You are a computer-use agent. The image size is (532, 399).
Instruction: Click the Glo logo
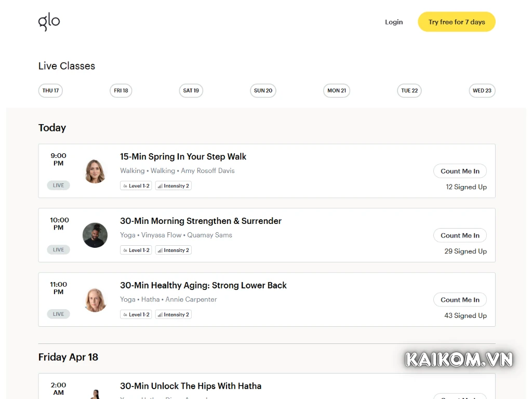coord(49,22)
